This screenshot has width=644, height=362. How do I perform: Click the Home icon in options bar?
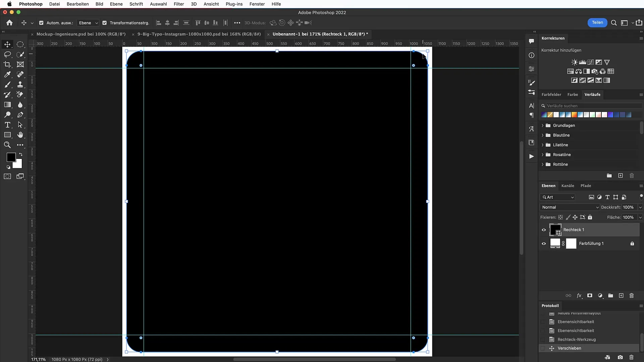[9, 23]
